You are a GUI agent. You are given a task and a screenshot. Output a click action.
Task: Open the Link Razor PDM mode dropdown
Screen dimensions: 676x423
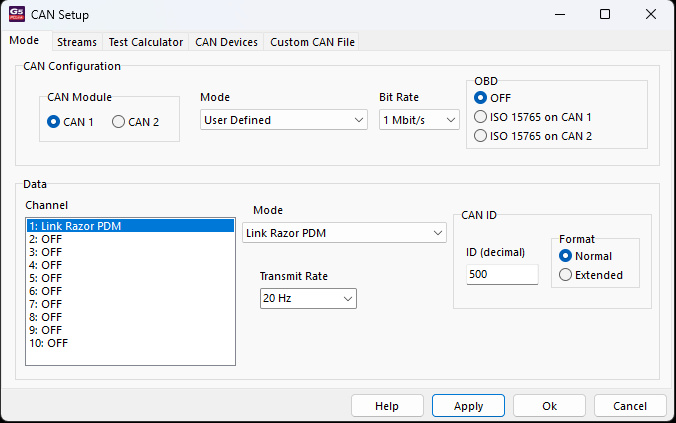point(344,233)
